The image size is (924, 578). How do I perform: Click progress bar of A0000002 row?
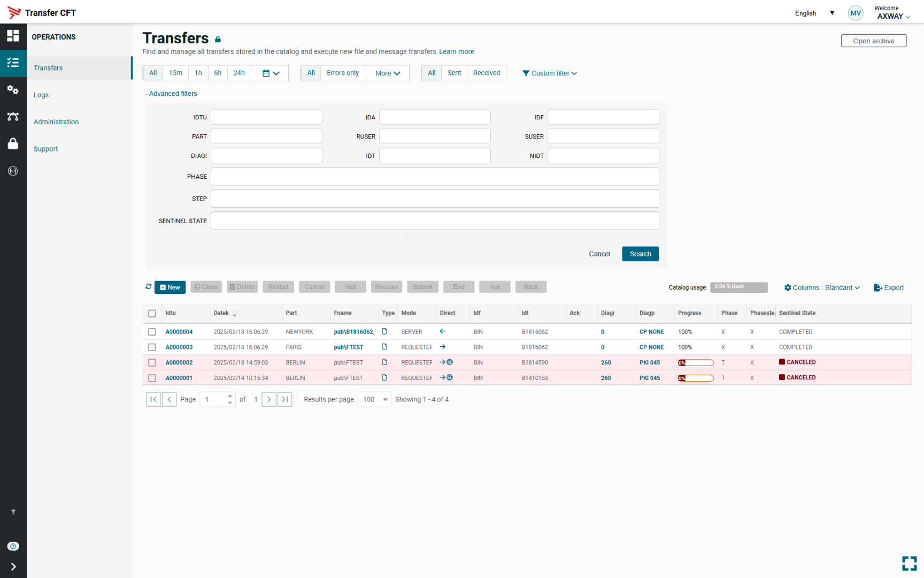click(696, 363)
